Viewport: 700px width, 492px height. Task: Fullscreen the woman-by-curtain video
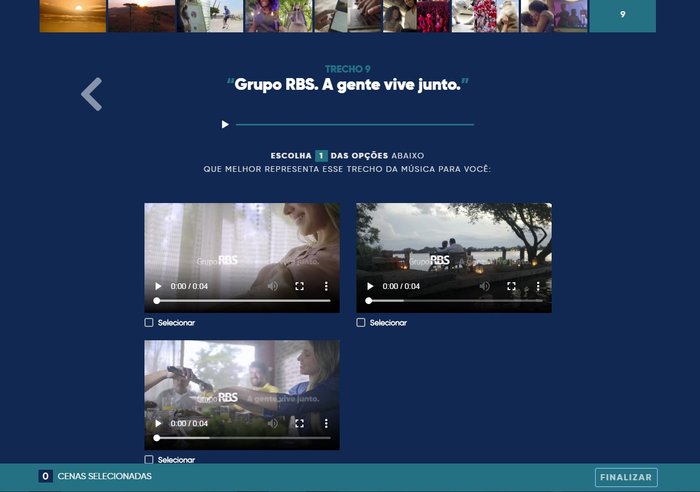pyautogui.click(x=300, y=286)
